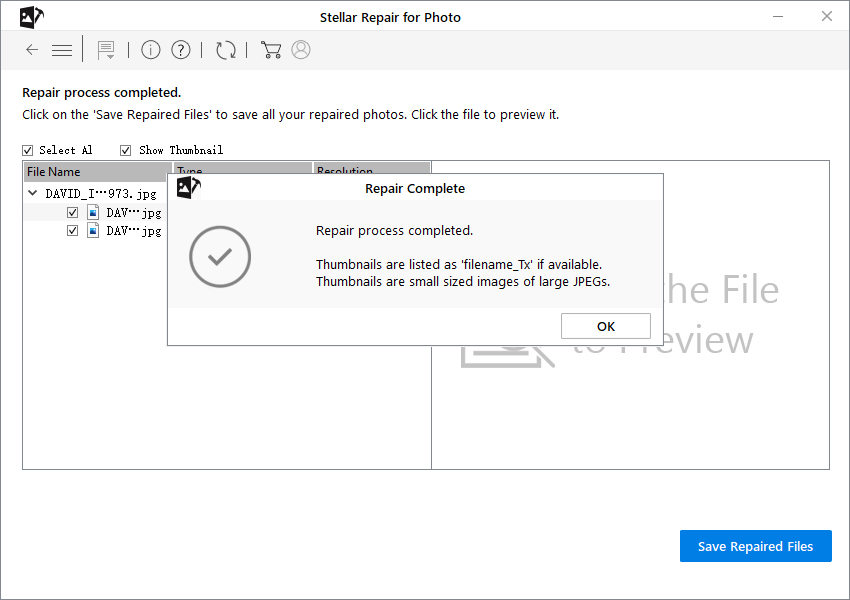Screen dimensions: 850x600
Task: Uncheck the second DAV jpg file checkbox
Action: click(x=72, y=231)
